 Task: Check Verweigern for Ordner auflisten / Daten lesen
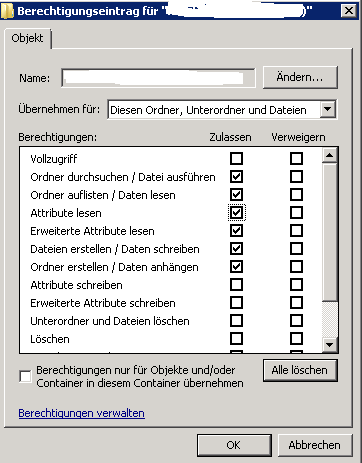(296, 195)
